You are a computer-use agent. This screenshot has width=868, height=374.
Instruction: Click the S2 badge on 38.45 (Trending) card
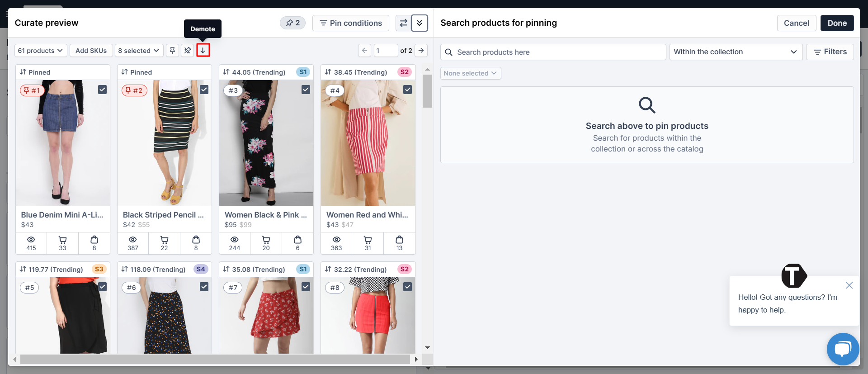[x=405, y=72]
